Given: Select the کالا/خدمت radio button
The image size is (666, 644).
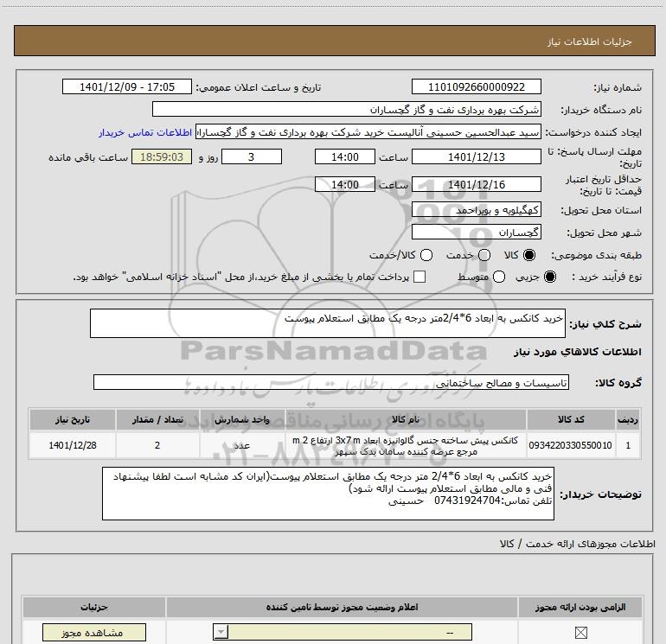Looking at the screenshot, I should [426, 255].
